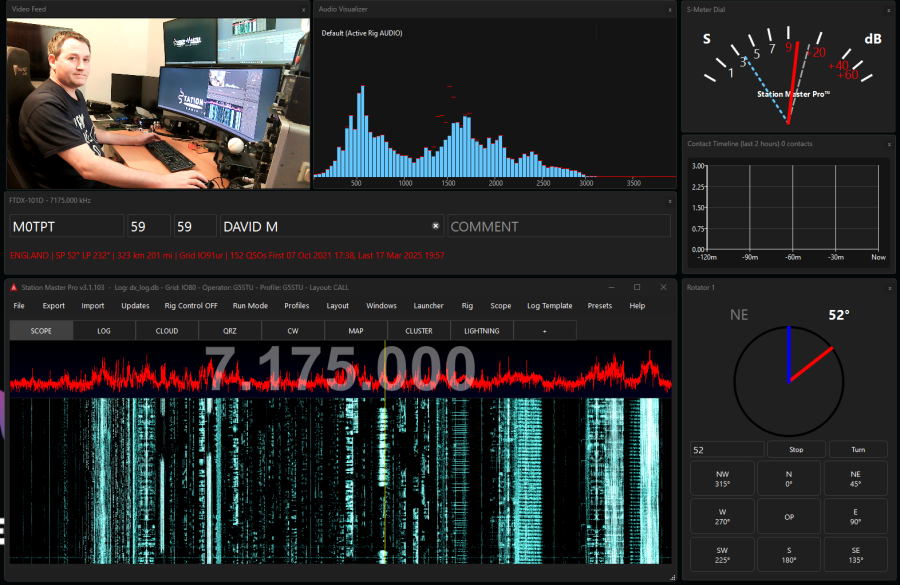The height and width of the screenshot is (585, 900).
Task: Open the Presets menu
Action: tap(599, 305)
